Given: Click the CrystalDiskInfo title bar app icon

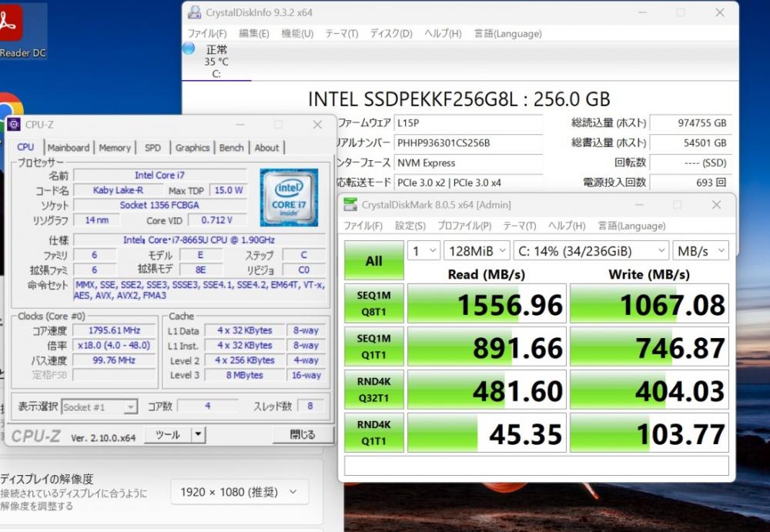Looking at the screenshot, I should 195,13.
